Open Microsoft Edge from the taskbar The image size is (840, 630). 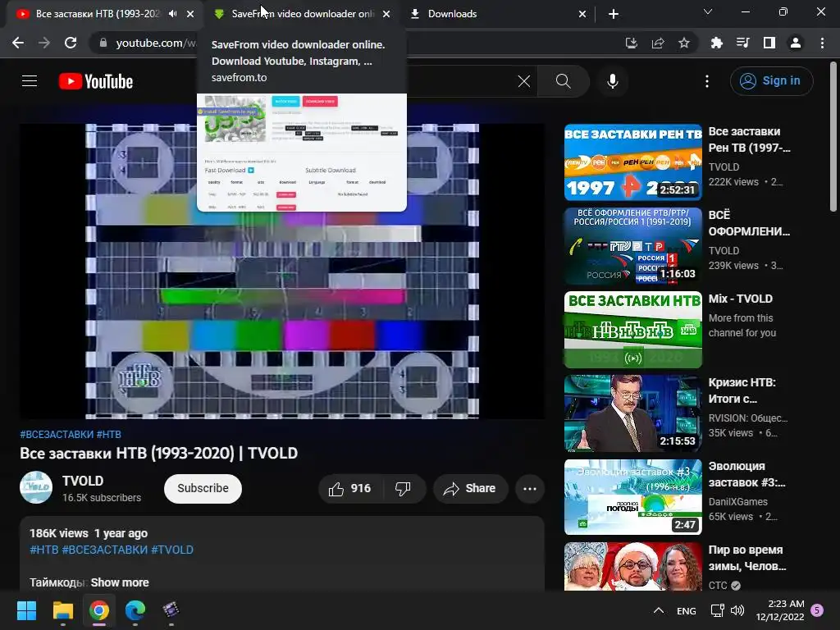coord(135,610)
